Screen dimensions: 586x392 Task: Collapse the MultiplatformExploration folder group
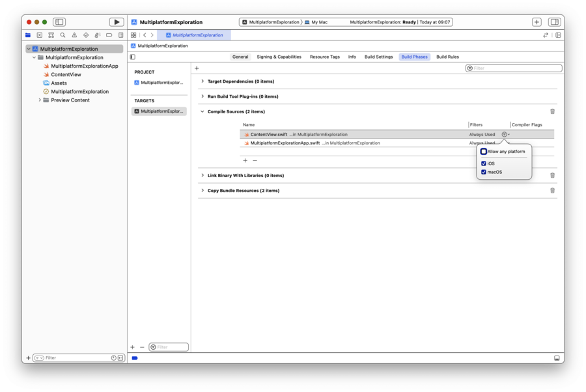coord(34,57)
